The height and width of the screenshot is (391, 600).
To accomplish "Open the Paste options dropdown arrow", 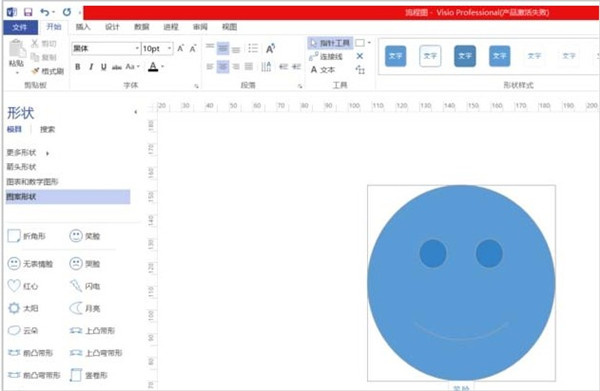I will [17, 72].
